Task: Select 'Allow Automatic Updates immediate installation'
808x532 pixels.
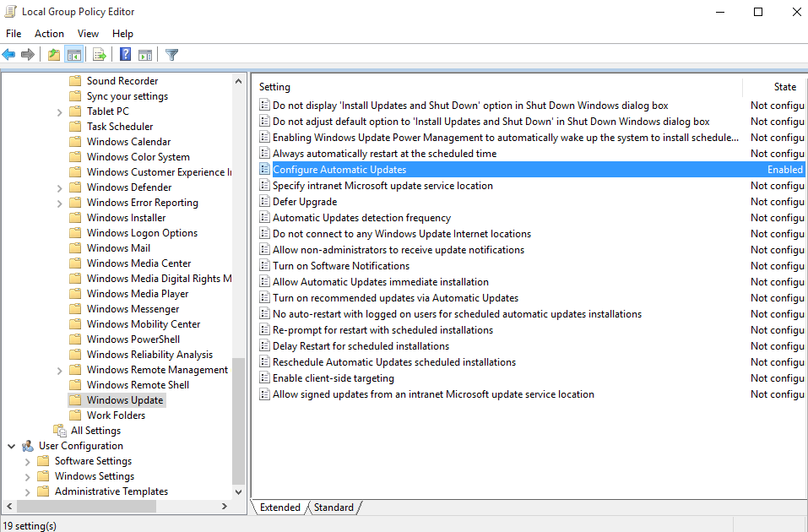Action: pos(381,281)
